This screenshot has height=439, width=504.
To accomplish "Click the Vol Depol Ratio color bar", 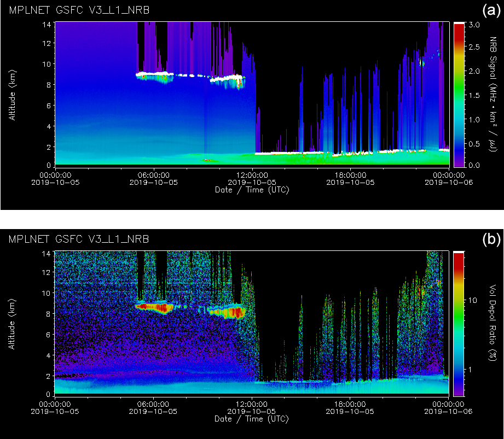I will [459, 323].
